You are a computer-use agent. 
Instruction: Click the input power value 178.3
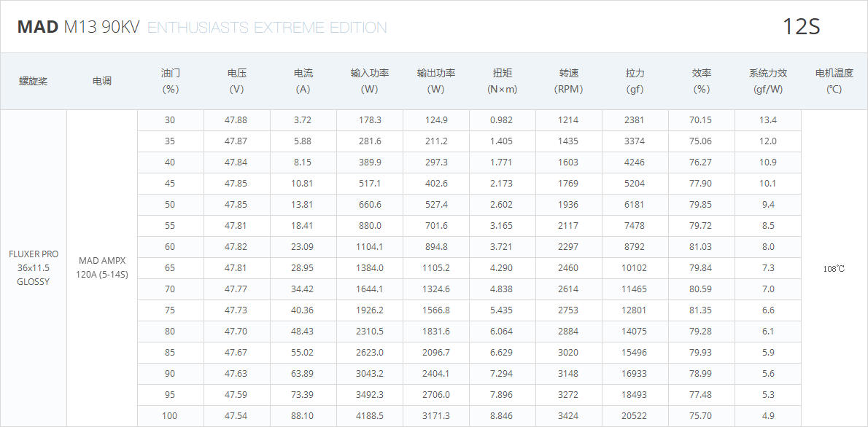(x=370, y=120)
